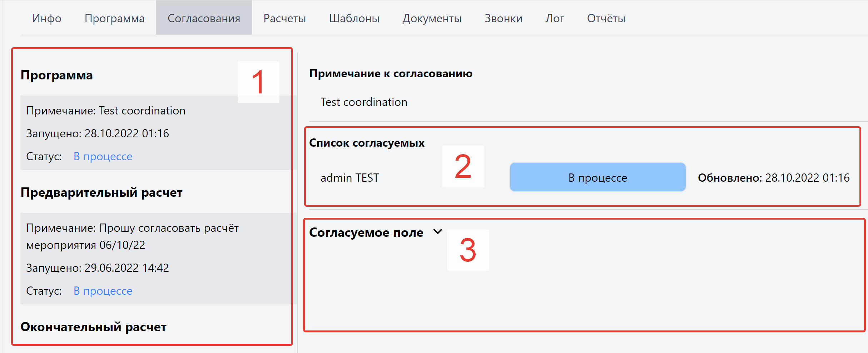868x353 pixels.
Task: Click В процессе status link under Программа
Action: 103,156
